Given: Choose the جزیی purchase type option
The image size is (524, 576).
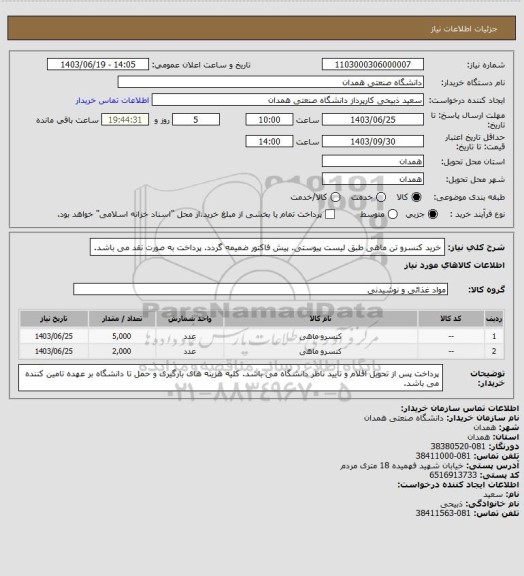Looking at the screenshot, I should pyautogui.click(x=434, y=214).
